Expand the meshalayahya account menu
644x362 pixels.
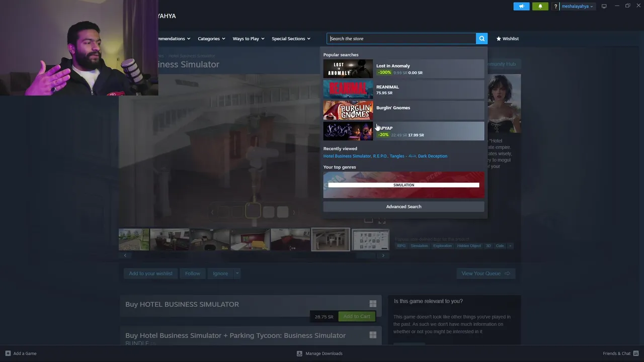[577, 6]
